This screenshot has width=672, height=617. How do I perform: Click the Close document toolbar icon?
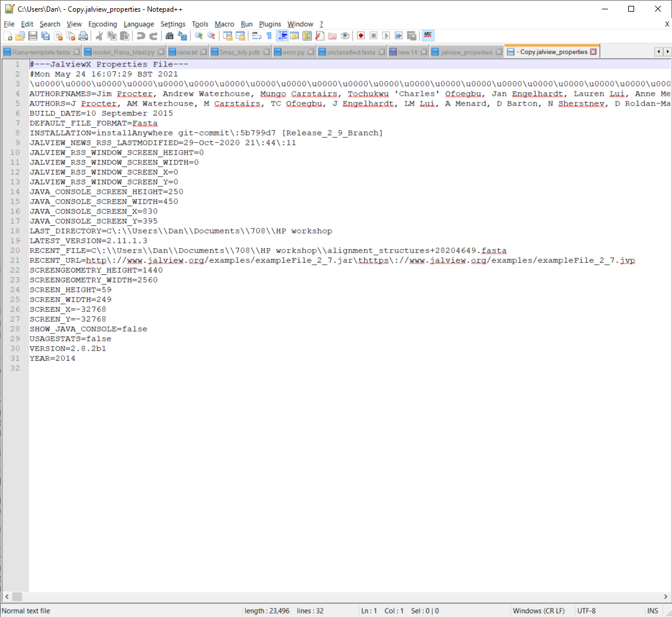click(58, 36)
